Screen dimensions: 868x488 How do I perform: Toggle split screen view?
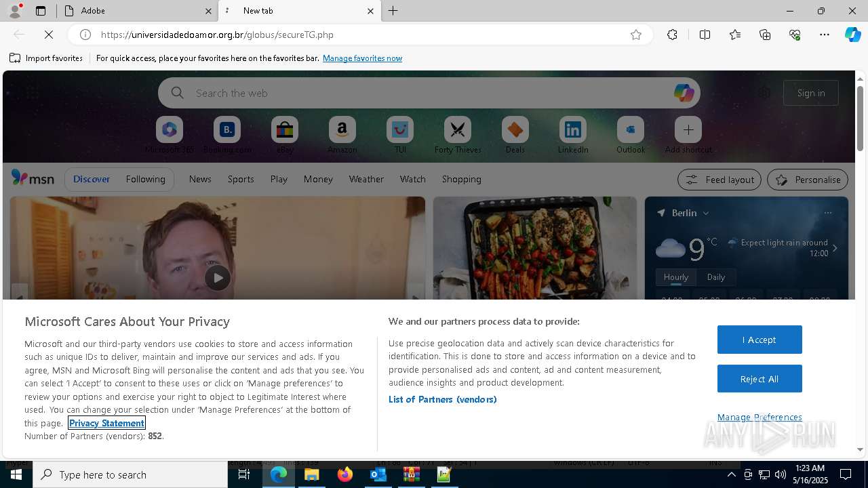coord(705,35)
